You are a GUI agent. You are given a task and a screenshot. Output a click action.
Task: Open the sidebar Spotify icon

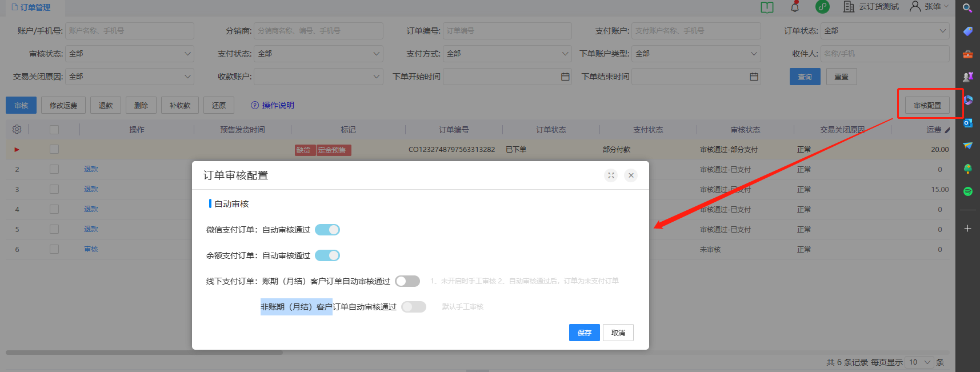(967, 191)
